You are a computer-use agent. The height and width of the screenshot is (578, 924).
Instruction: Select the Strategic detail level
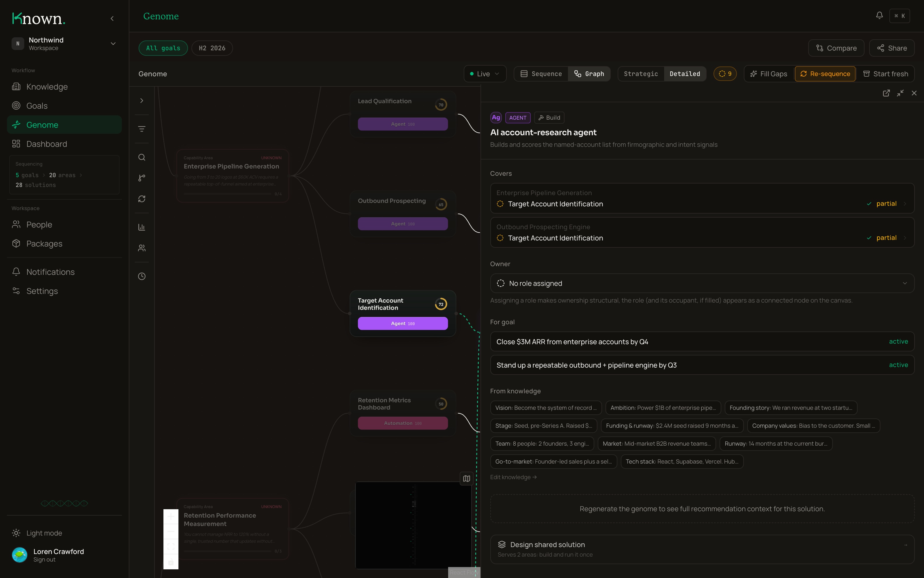pyautogui.click(x=641, y=74)
